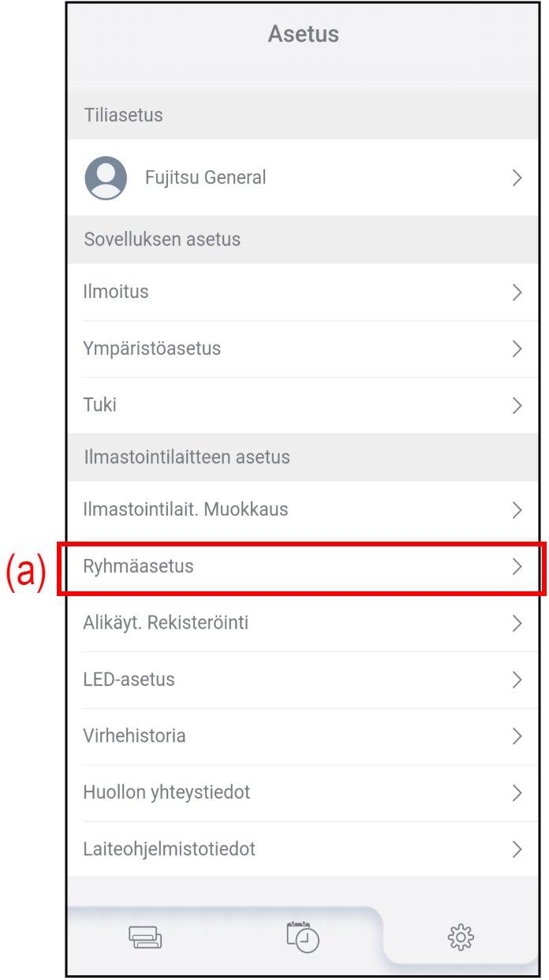Click the arrow beside Ympäristöasetus

(517, 349)
